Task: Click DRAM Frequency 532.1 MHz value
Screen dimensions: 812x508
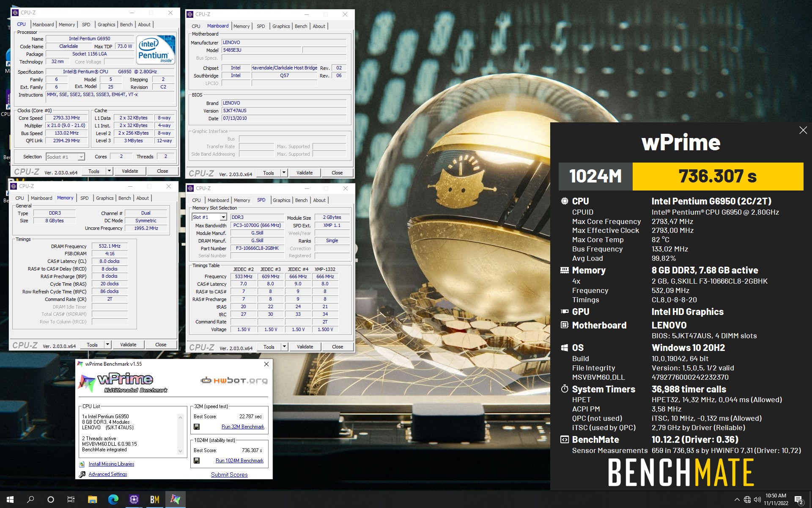Action: pos(110,246)
